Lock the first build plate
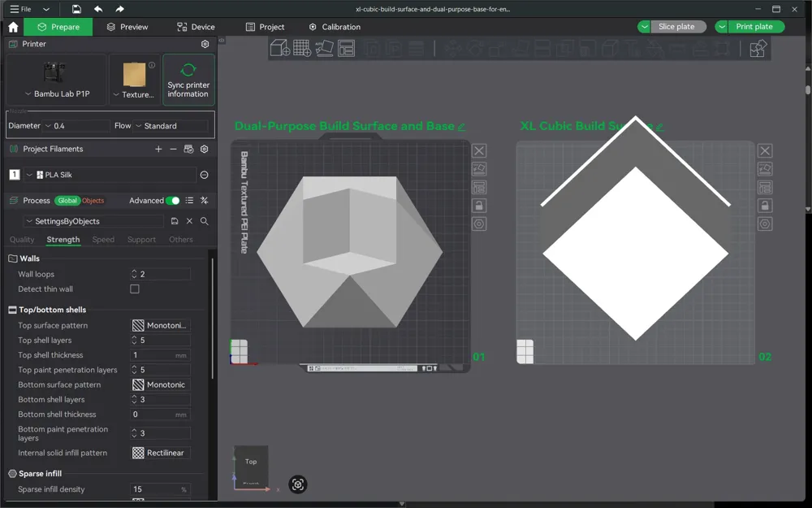The width and height of the screenshot is (812, 508). click(479, 205)
